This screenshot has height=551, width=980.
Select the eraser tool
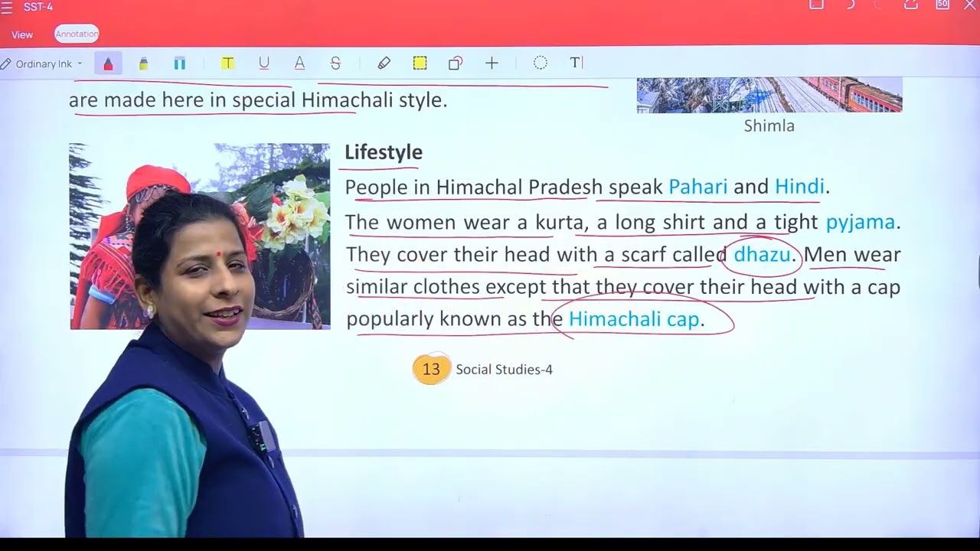tap(384, 64)
